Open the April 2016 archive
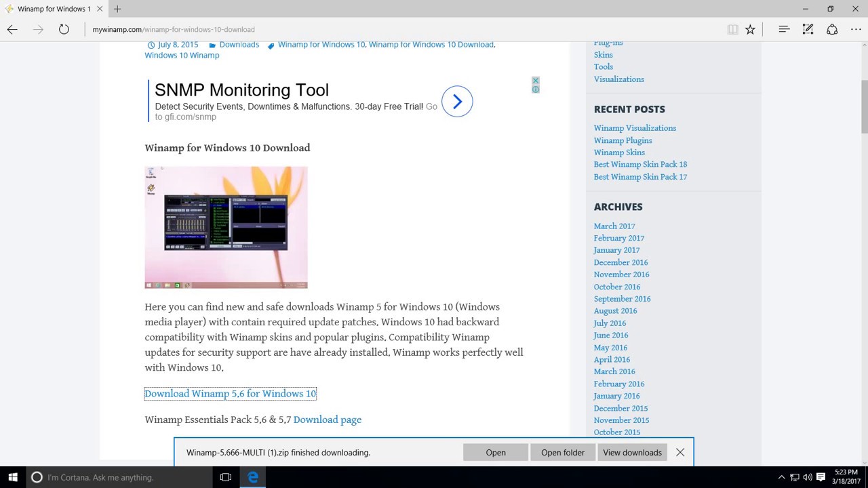Image resolution: width=868 pixels, height=488 pixels. 612,360
